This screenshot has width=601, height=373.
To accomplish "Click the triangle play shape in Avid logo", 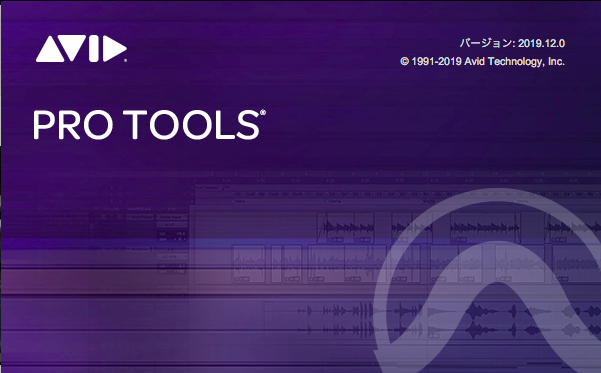I will (115, 49).
